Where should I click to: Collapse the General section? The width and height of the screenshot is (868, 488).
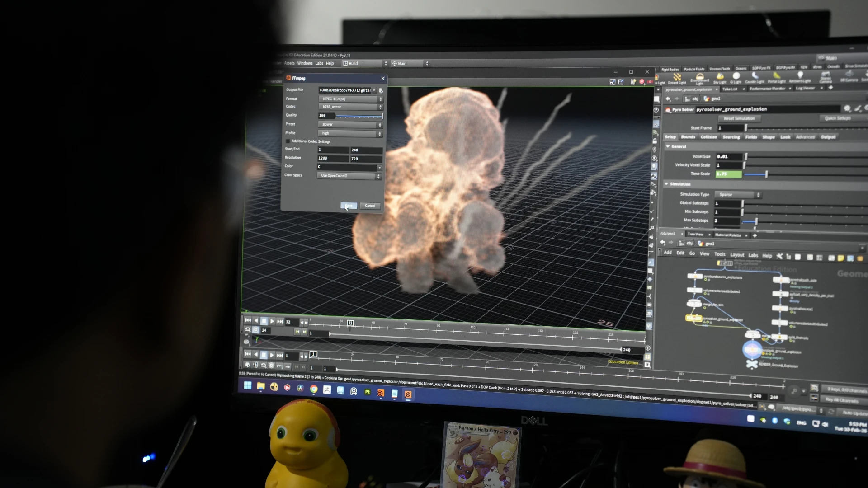668,146
